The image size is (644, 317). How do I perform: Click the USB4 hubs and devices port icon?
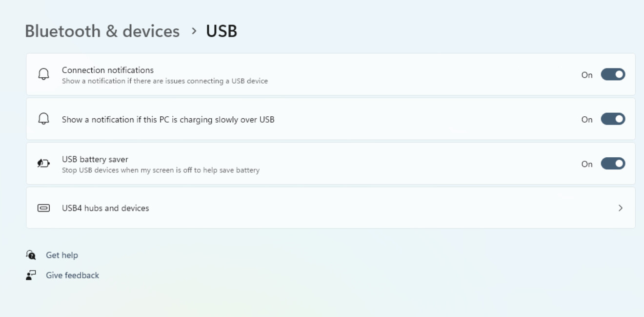(x=43, y=208)
